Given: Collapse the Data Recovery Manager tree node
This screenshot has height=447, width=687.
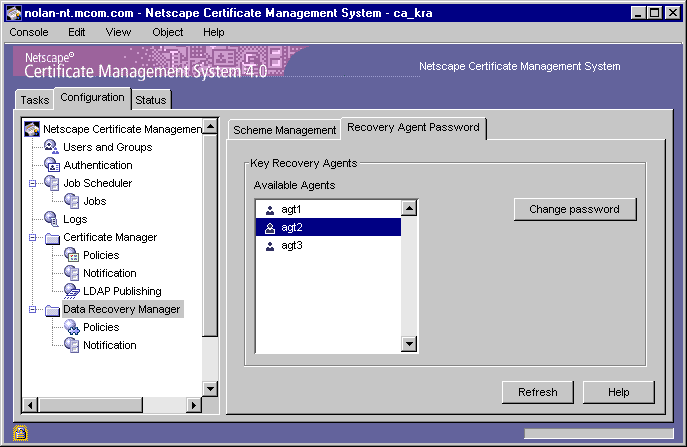Looking at the screenshot, I should [x=32, y=309].
